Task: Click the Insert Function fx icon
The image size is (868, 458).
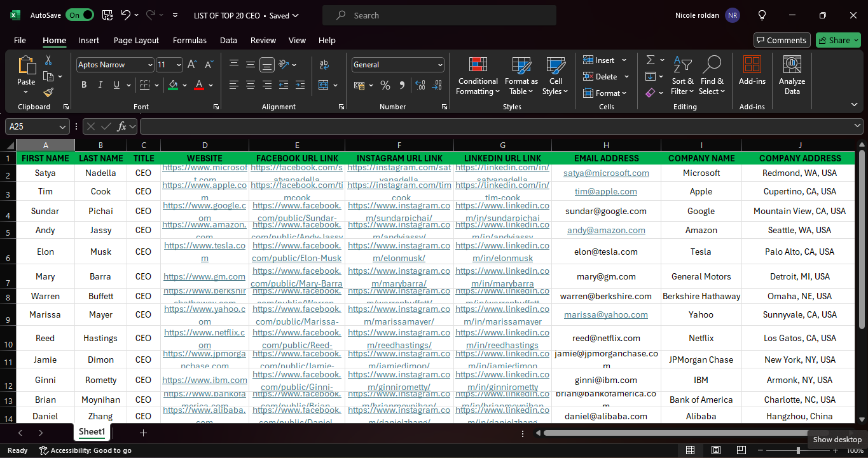Action: [122, 126]
